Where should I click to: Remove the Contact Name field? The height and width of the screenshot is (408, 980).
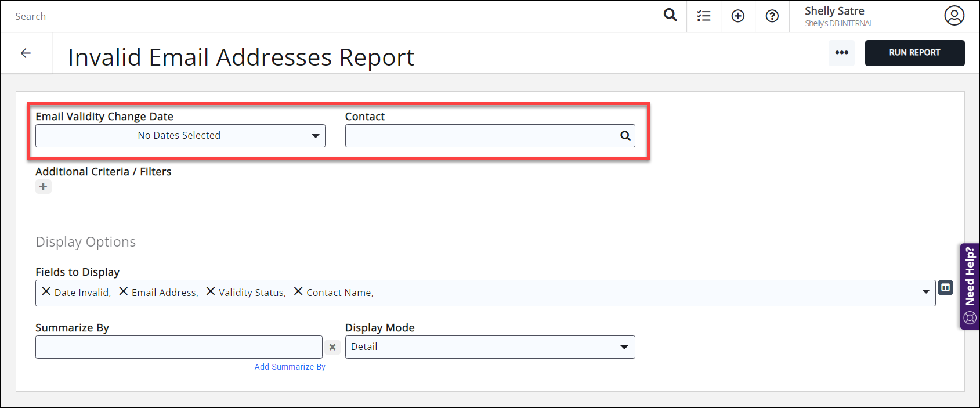(298, 291)
